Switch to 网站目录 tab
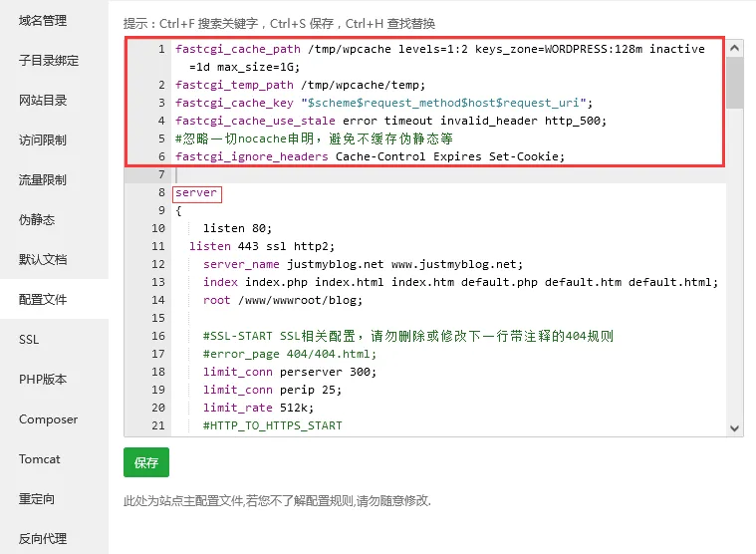 coord(43,101)
